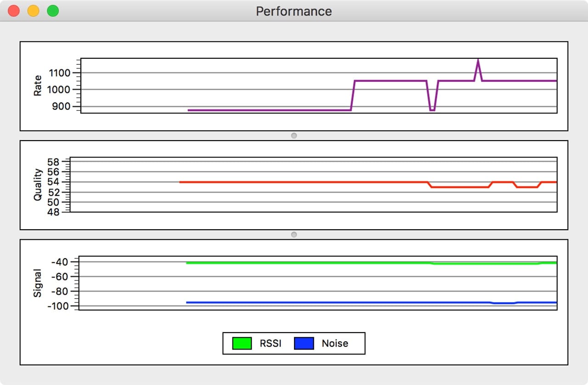Click the sharp dip in the purple Rate line
588x385 pixels.
(432, 109)
